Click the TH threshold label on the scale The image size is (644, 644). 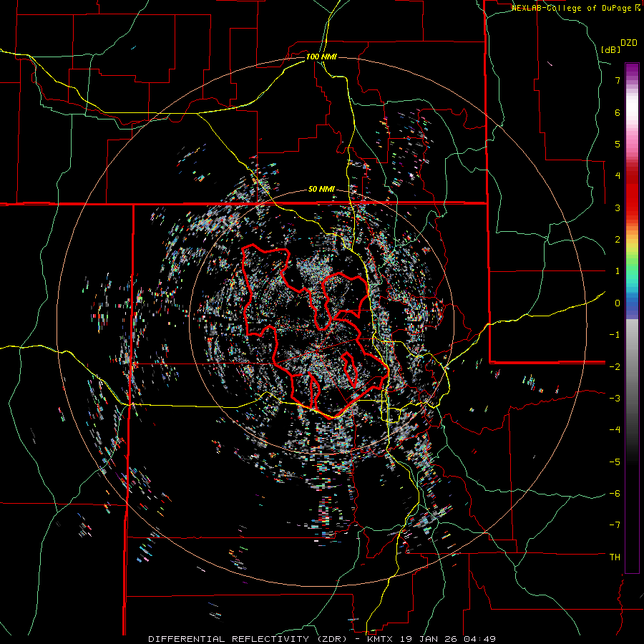(615, 557)
